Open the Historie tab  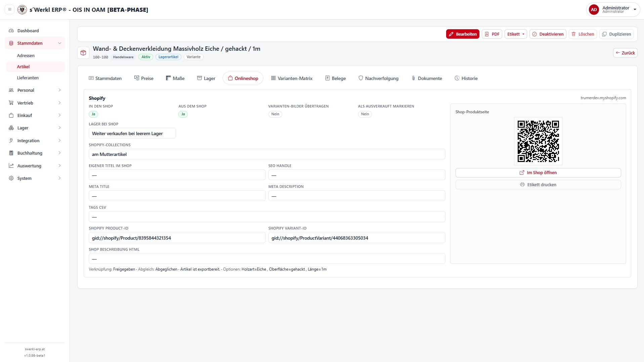coord(466,78)
